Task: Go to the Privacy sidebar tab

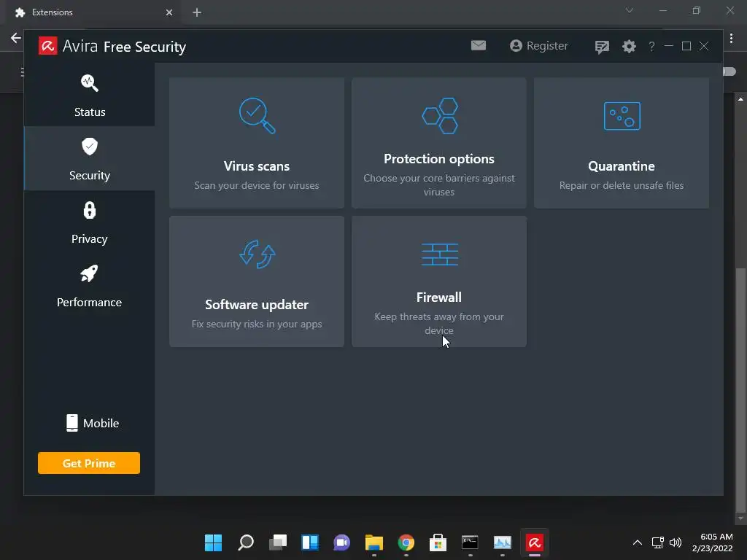Action: tap(90, 222)
